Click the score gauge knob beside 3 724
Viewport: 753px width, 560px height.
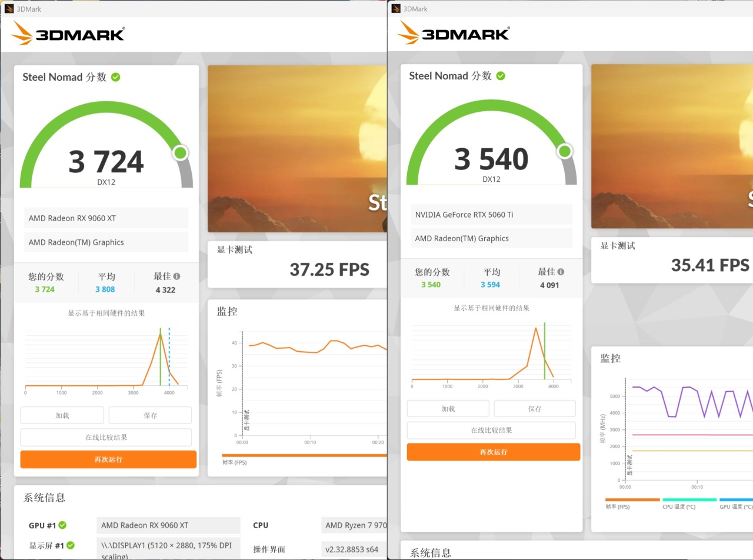tap(181, 153)
